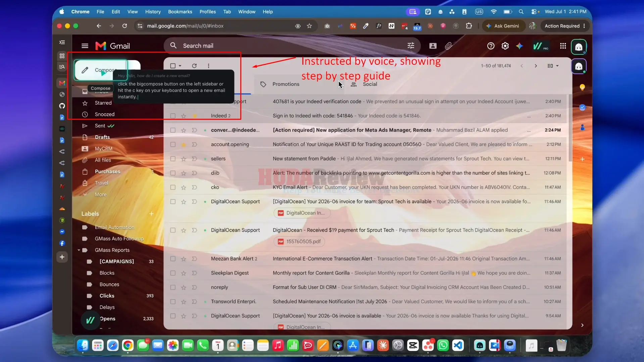Open the Starred folder
Screen dimensions: 644x362
tap(103, 103)
